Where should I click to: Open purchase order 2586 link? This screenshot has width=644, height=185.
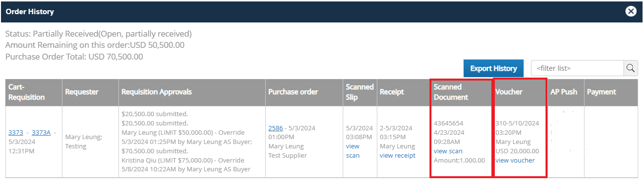click(276, 128)
